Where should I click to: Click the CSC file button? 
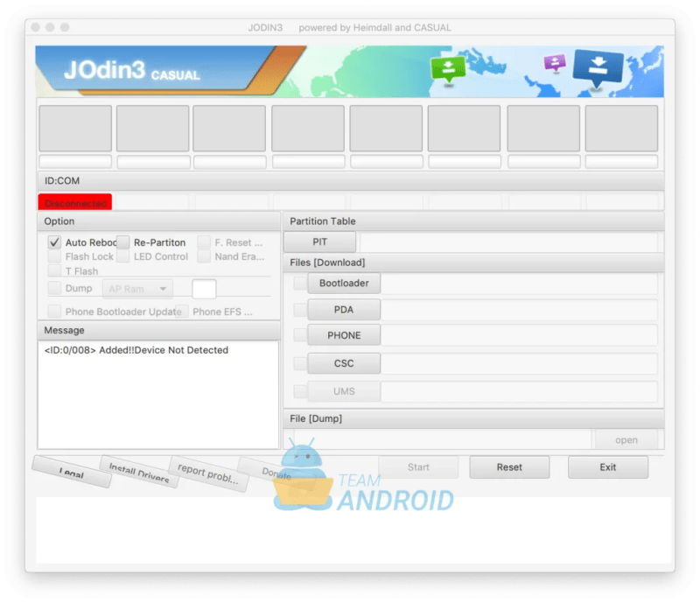344,363
